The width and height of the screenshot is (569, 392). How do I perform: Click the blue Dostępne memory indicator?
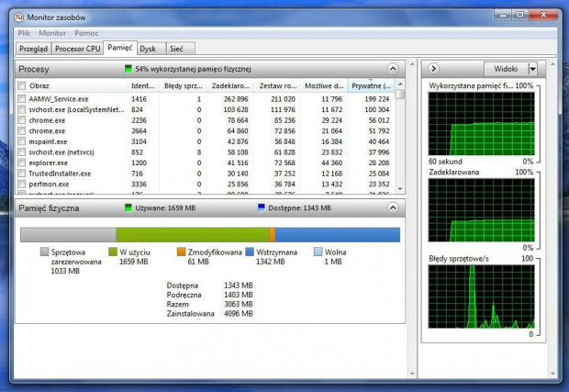pos(261,207)
